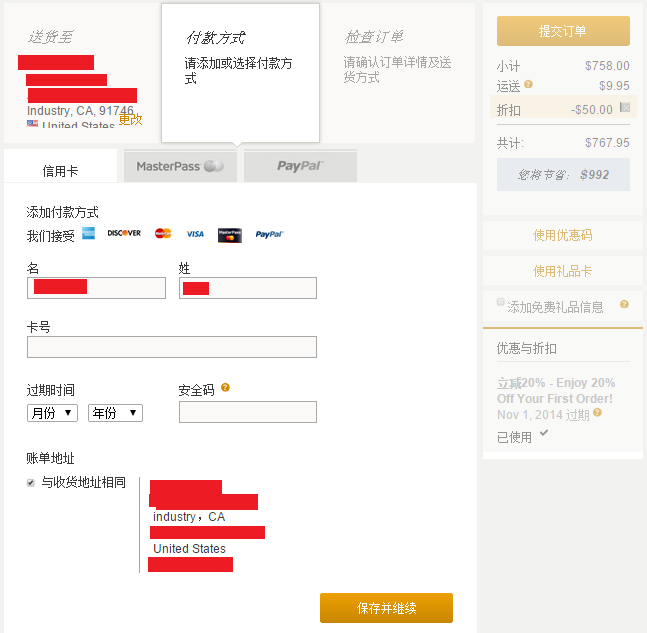Click the MasterPass card logo in accepted payments
The height and width of the screenshot is (633, 647).
point(230,235)
